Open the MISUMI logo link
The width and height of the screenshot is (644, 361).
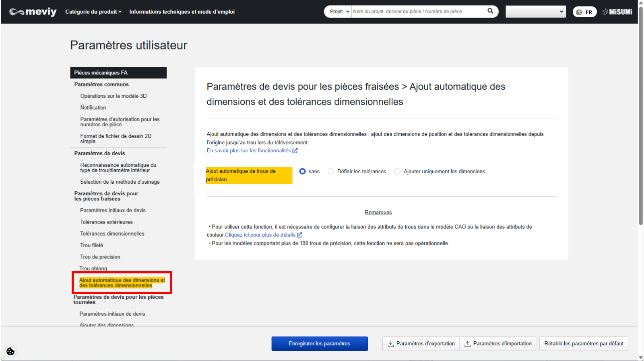[x=617, y=12]
